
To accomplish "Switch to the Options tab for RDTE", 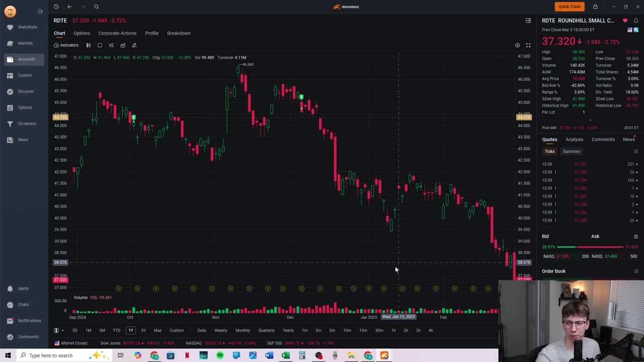I will [82, 33].
